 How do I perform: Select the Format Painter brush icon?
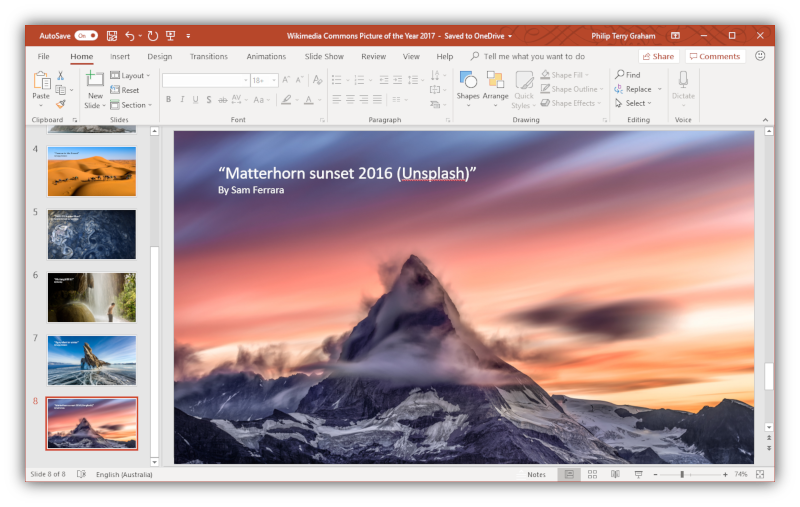[x=60, y=104]
